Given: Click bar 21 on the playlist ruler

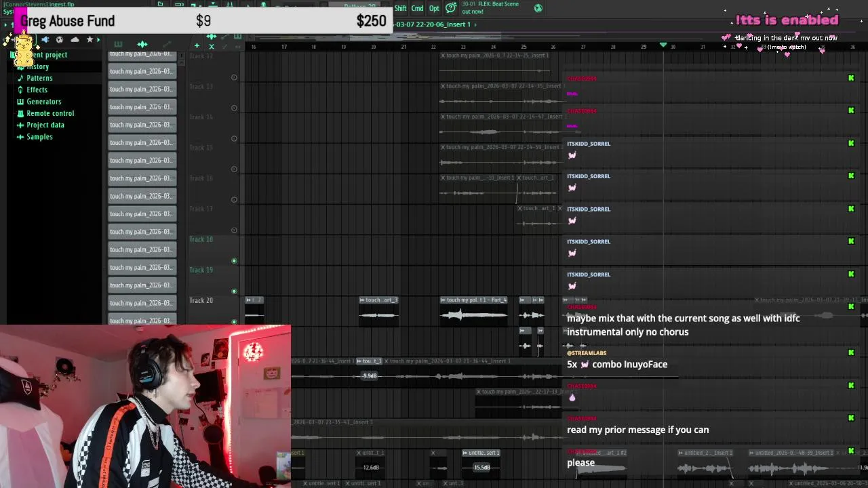Looking at the screenshot, I should pos(403,47).
